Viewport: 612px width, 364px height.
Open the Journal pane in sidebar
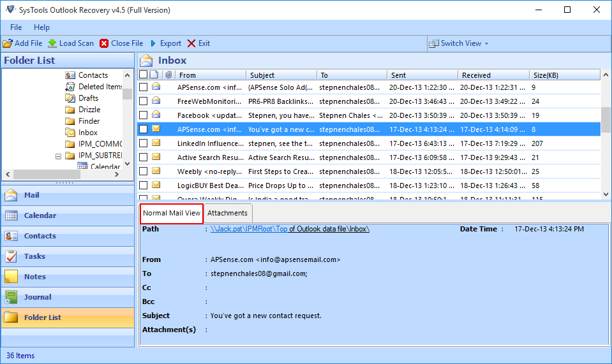(x=38, y=297)
